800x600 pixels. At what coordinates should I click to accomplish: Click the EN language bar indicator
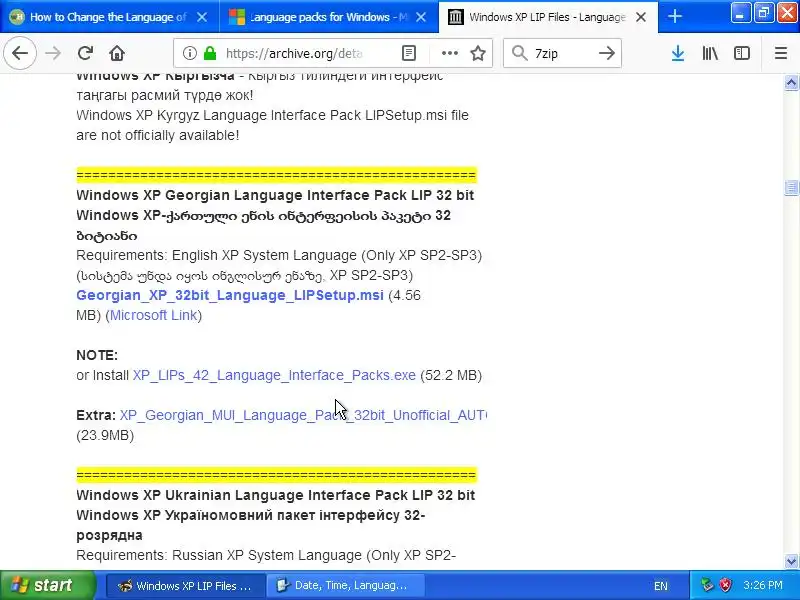tap(661, 586)
